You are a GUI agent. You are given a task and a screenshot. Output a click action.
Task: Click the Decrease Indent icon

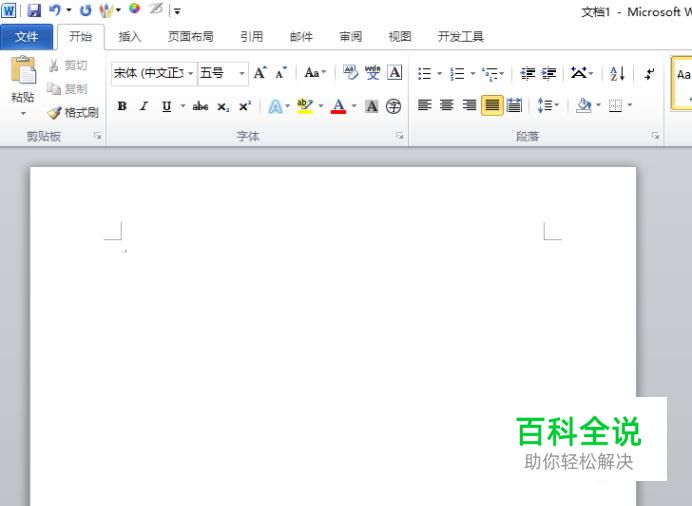click(x=528, y=73)
